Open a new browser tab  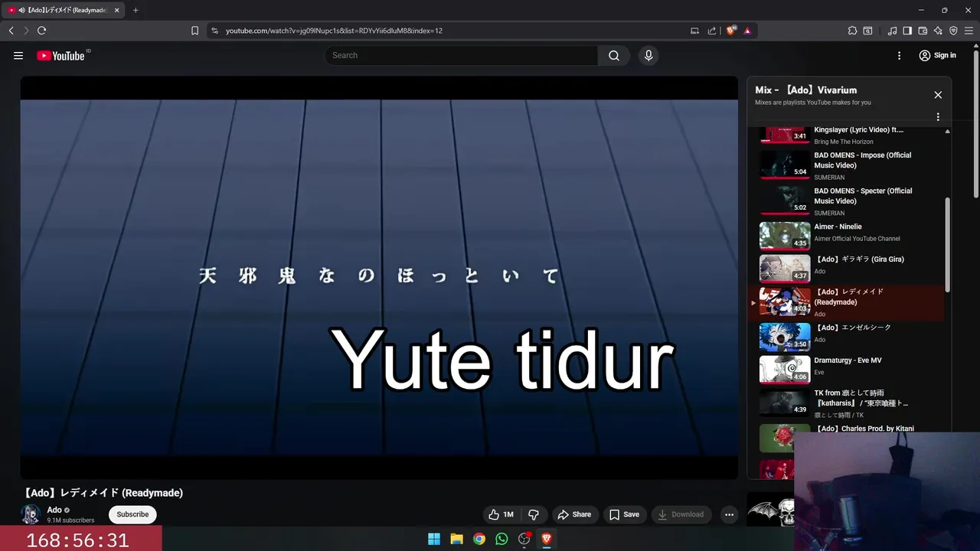(x=136, y=10)
